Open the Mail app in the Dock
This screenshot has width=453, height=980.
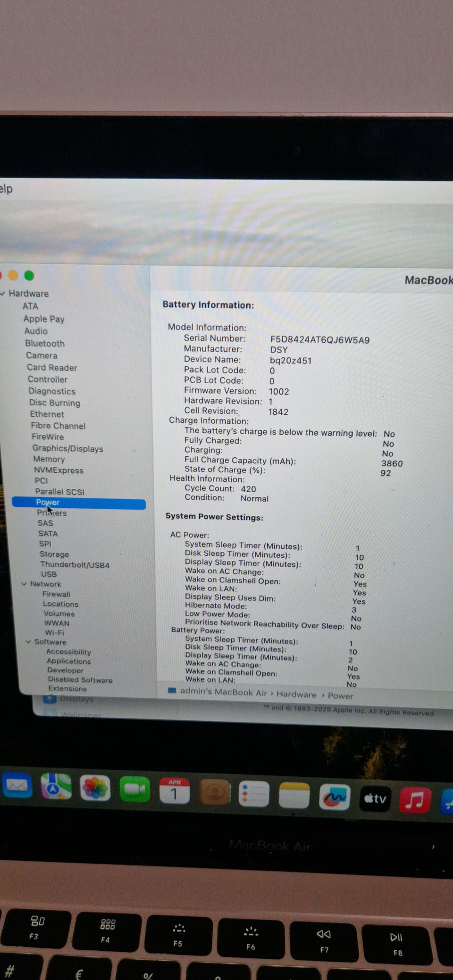pyautogui.click(x=17, y=785)
